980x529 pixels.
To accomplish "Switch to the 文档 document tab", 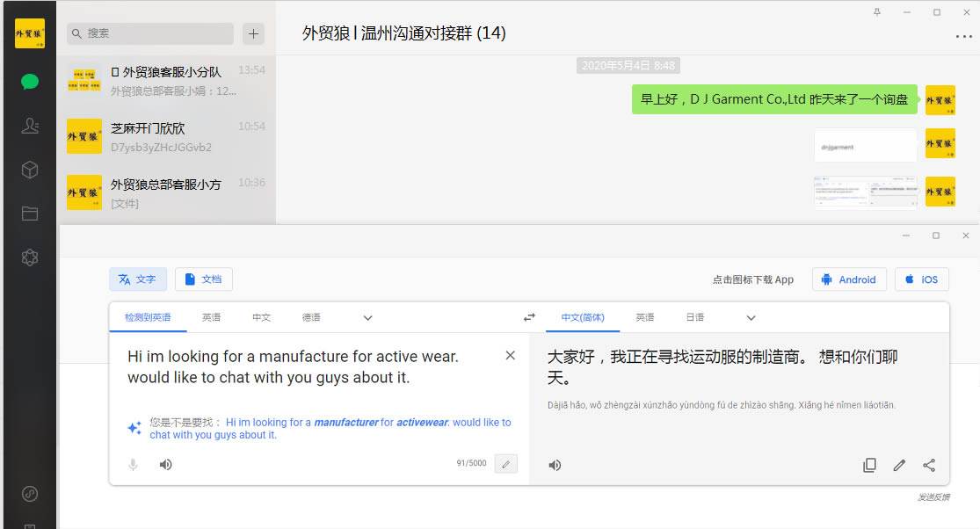I will pyautogui.click(x=204, y=279).
